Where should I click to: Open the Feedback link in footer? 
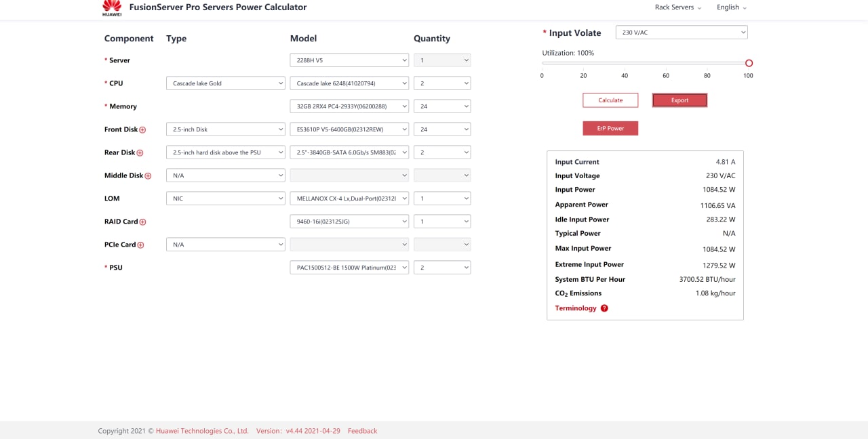(x=362, y=431)
